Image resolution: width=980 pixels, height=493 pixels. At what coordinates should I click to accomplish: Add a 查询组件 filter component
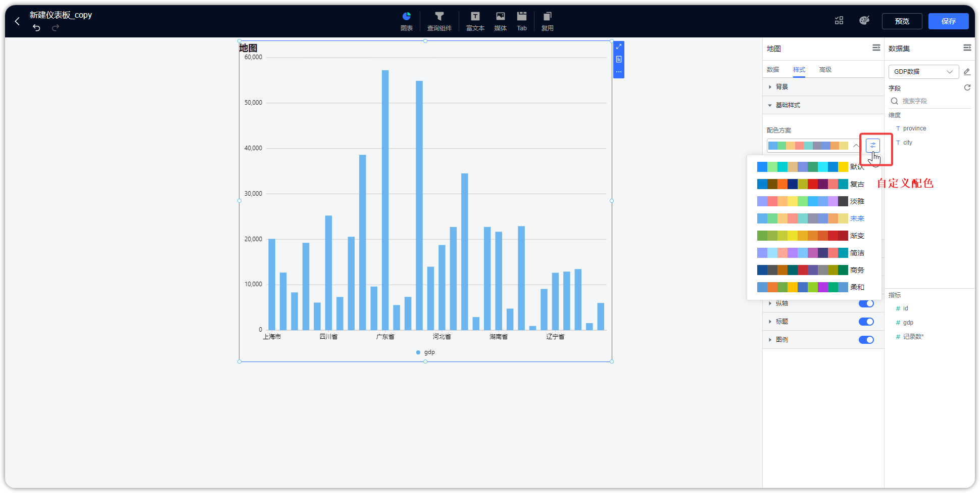tap(439, 21)
